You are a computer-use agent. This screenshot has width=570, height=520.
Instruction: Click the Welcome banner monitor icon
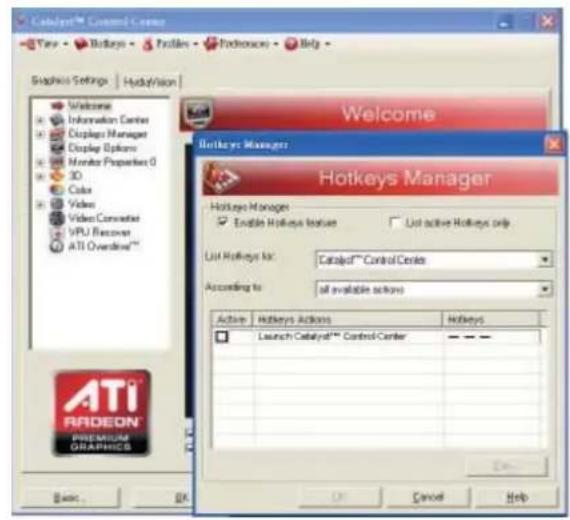197,113
